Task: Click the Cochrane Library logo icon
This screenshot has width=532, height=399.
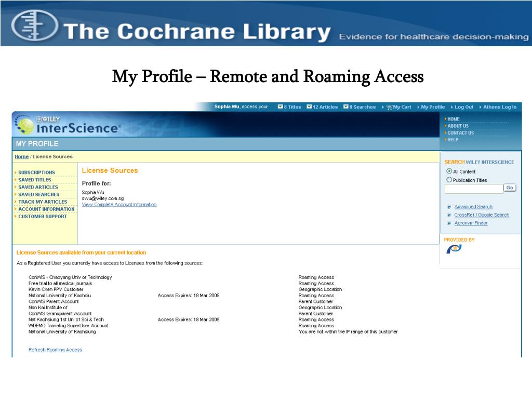Action: click(x=34, y=25)
